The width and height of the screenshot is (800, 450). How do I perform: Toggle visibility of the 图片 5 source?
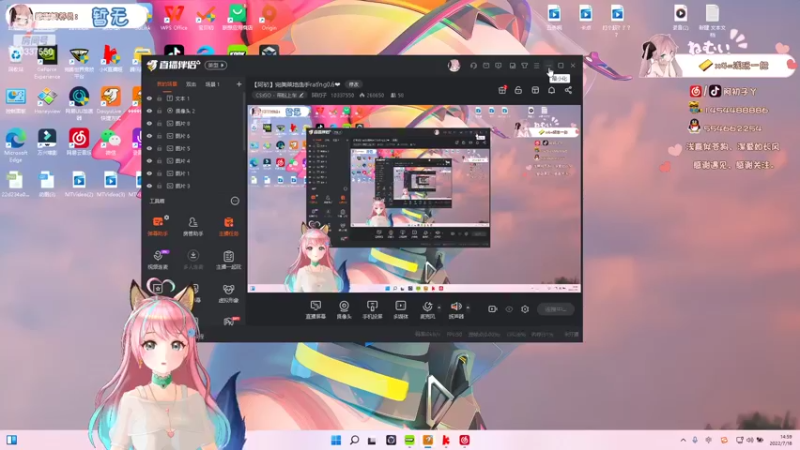[149, 148]
